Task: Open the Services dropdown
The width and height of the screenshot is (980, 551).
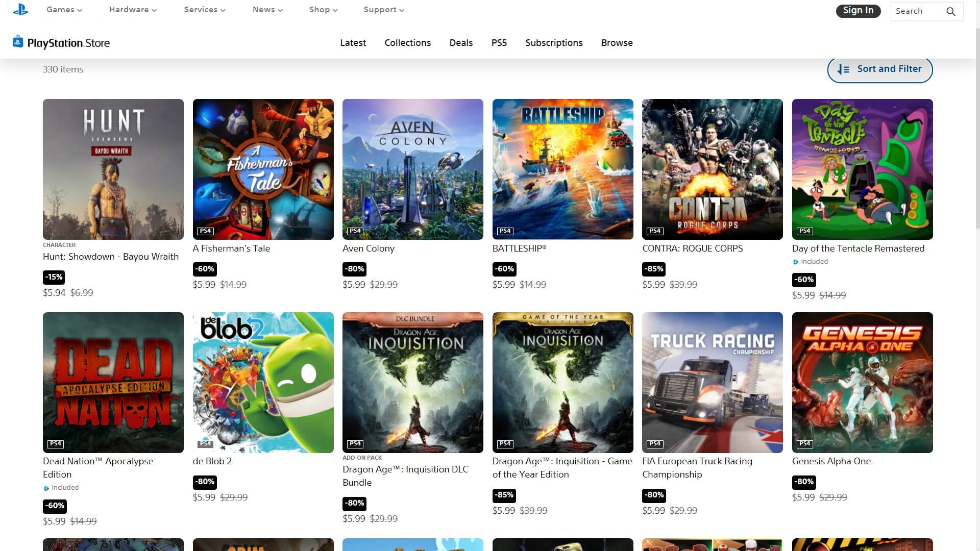Action: pyautogui.click(x=204, y=10)
